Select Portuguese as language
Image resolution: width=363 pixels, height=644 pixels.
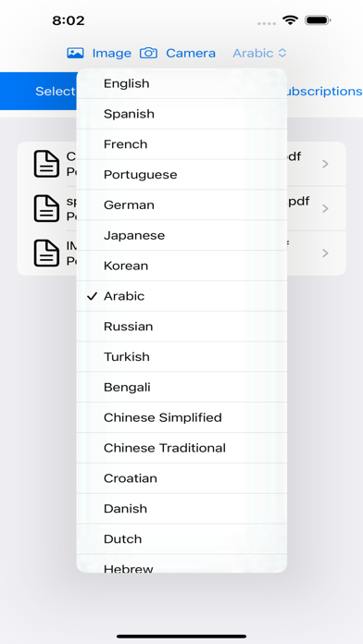pos(181,175)
